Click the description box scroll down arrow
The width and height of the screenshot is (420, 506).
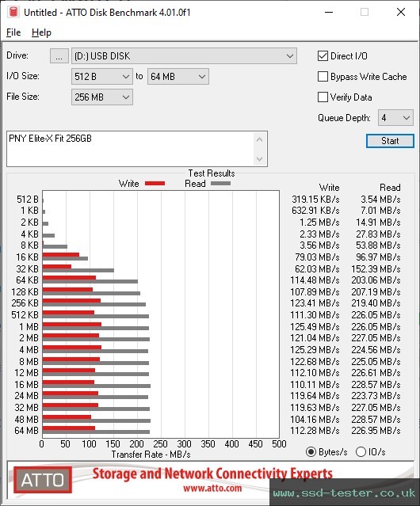(x=260, y=158)
